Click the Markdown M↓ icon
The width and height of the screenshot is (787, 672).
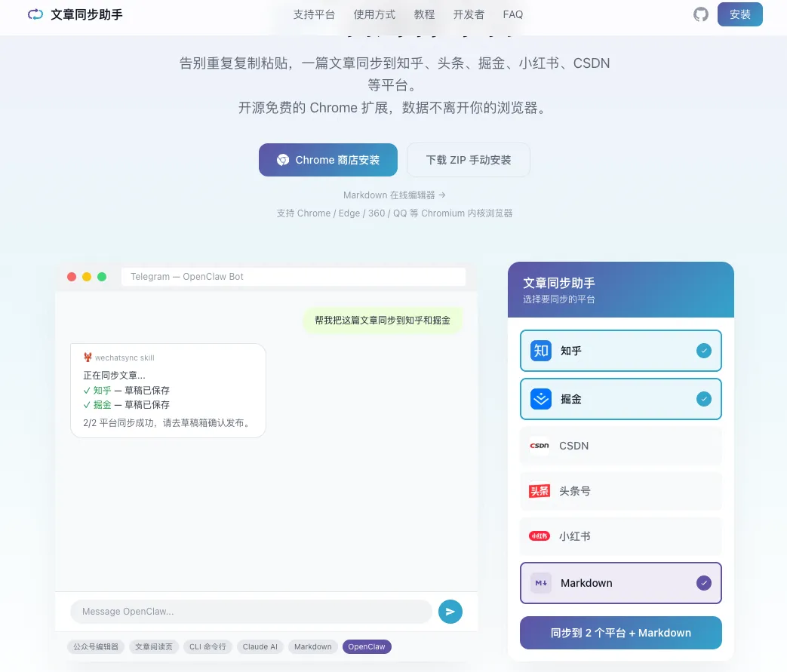pyautogui.click(x=541, y=583)
